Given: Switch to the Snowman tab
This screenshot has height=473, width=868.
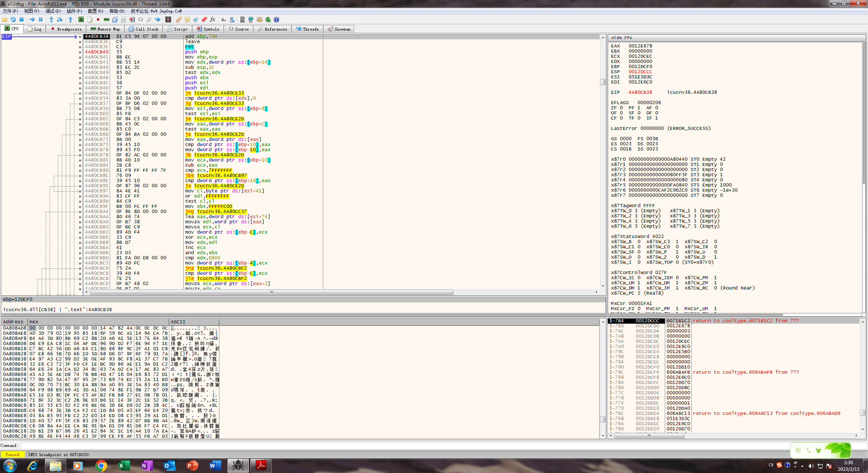Looking at the screenshot, I should pos(339,29).
